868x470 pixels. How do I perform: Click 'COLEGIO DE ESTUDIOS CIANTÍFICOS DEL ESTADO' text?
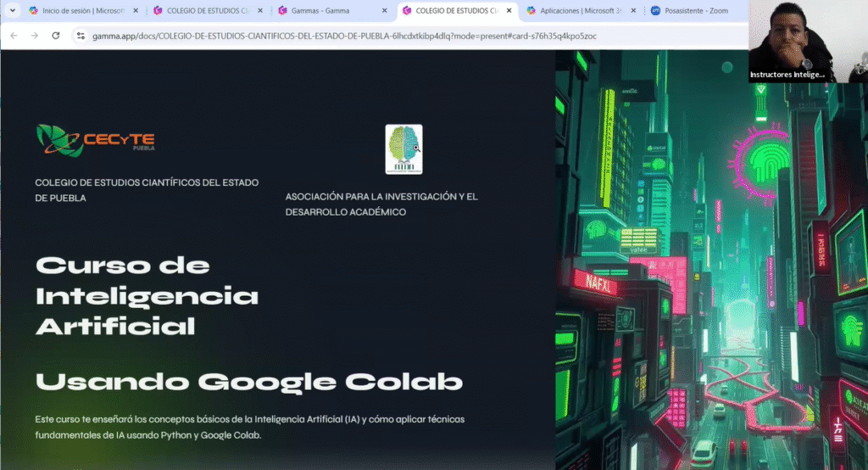[x=147, y=182]
